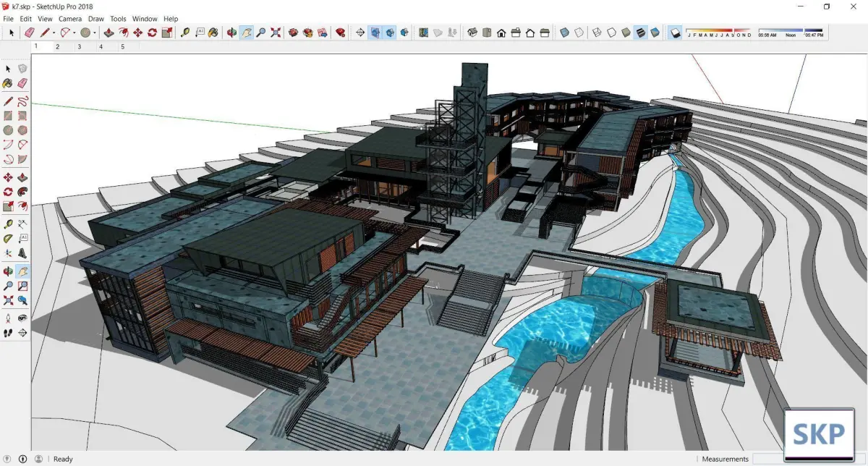This screenshot has height=466, width=868.
Task: Open the Help menu
Action: click(x=171, y=19)
